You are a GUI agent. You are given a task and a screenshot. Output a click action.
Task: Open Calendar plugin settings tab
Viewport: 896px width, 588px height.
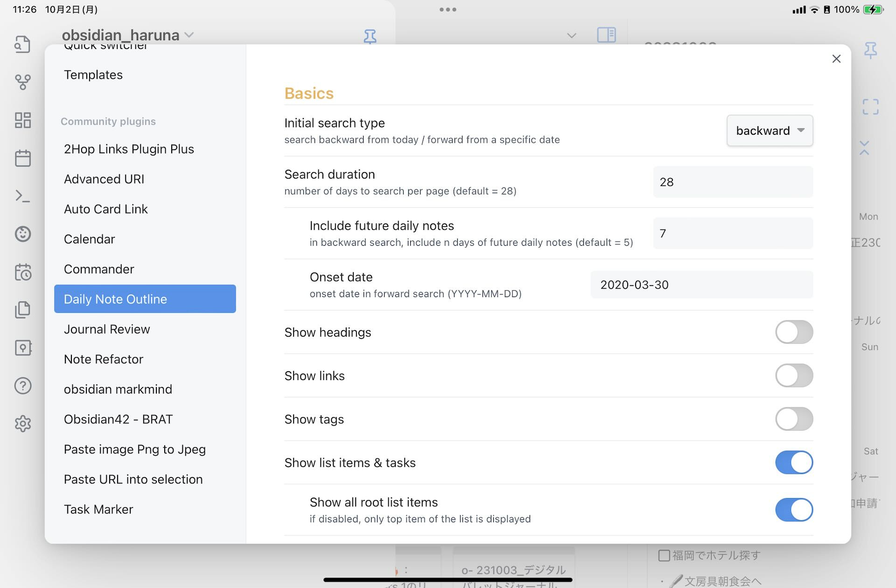[89, 239]
